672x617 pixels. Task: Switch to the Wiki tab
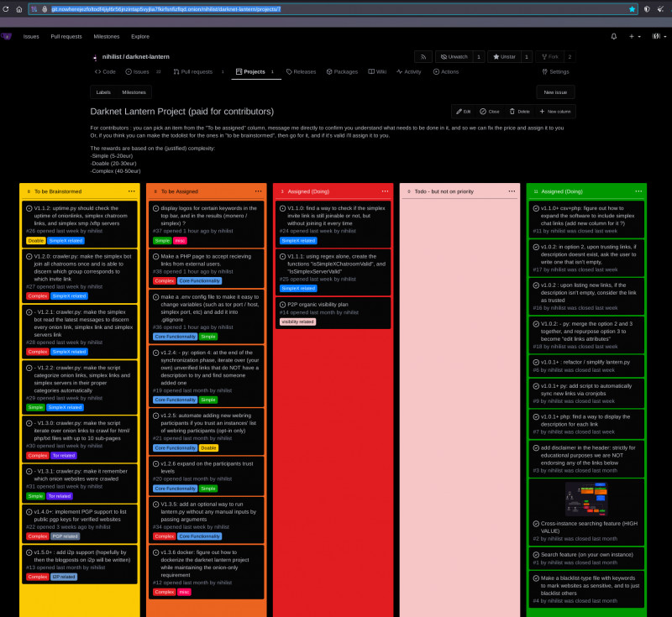(x=377, y=72)
